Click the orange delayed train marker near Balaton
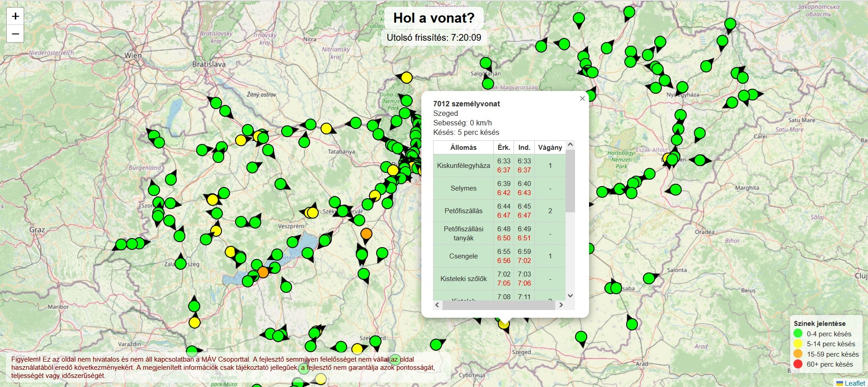This screenshot has height=387, width=868. point(263,272)
